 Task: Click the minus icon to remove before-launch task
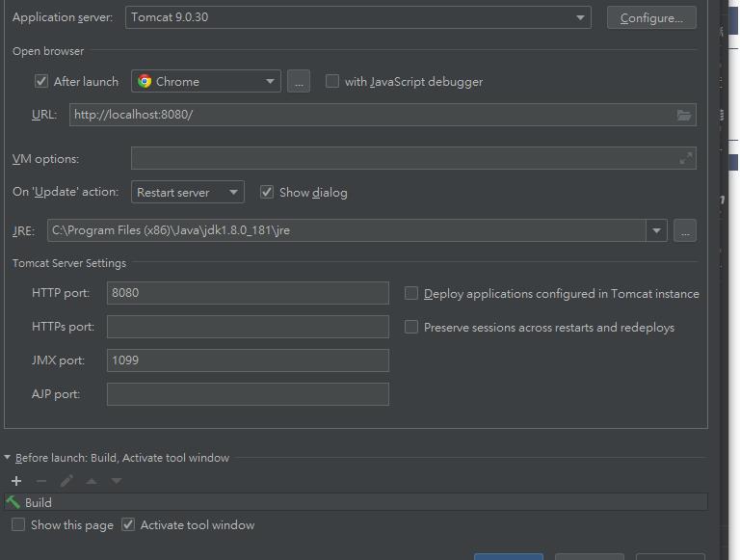coord(41,481)
